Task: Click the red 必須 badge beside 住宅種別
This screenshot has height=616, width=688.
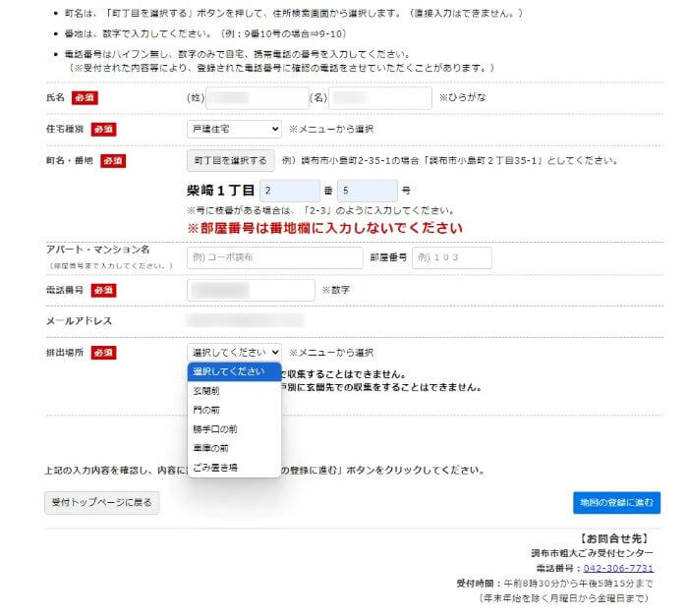Action: coord(103,130)
